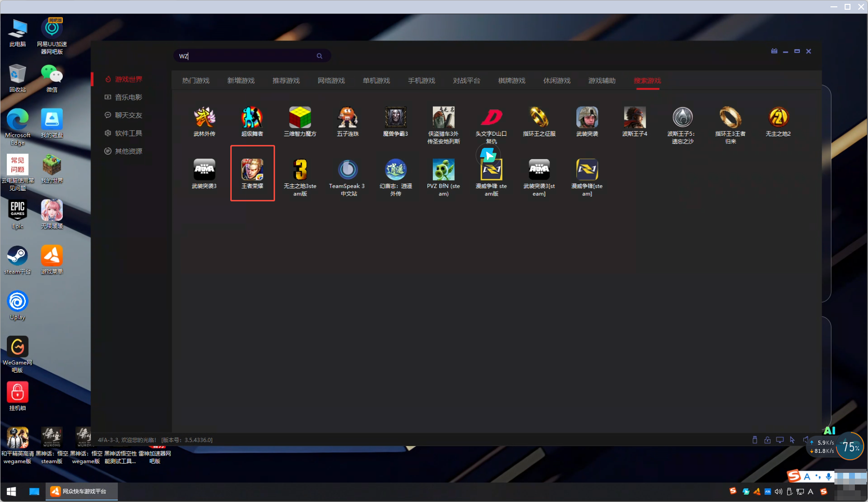Image resolution: width=868 pixels, height=502 pixels.
Task: Open steam平台 desktop shortcut
Action: click(18, 260)
